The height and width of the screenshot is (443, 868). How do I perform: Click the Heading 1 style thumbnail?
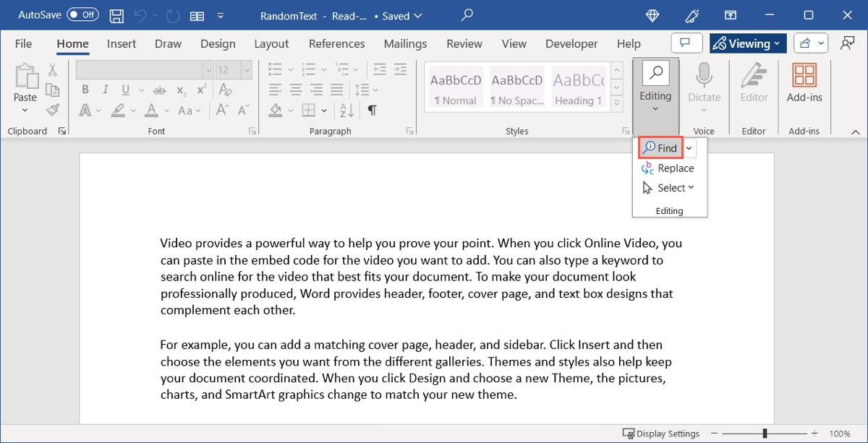click(x=577, y=87)
